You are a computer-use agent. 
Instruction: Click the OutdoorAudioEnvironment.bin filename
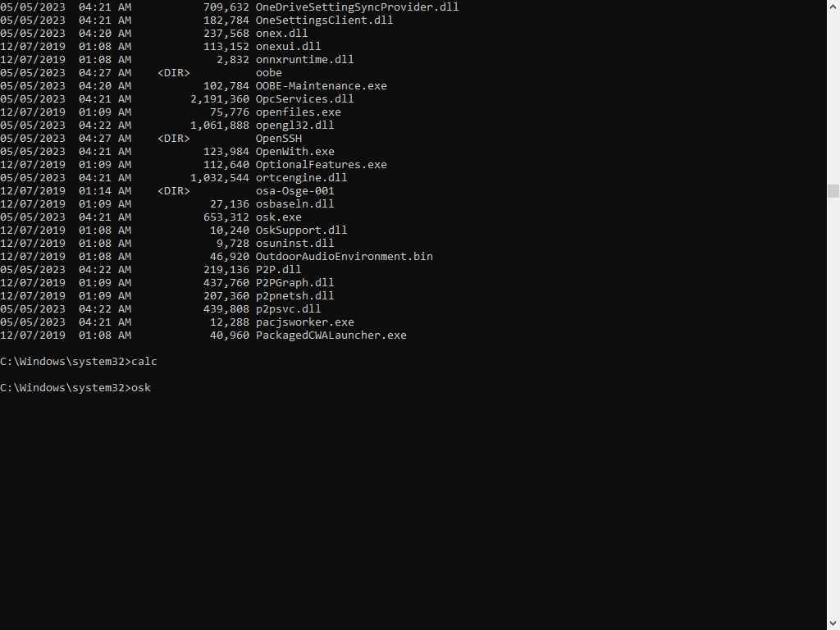click(345, 257)
